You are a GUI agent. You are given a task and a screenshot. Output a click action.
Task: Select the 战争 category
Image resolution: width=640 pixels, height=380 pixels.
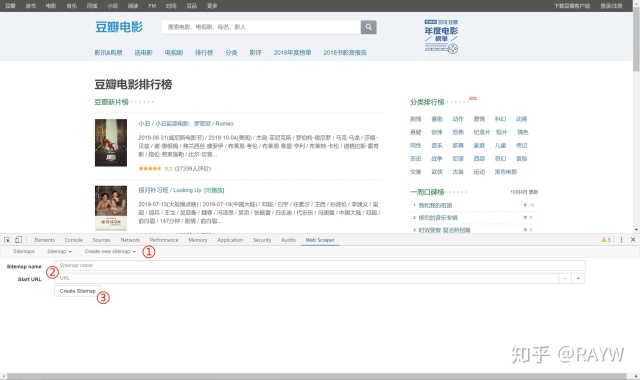437,158
